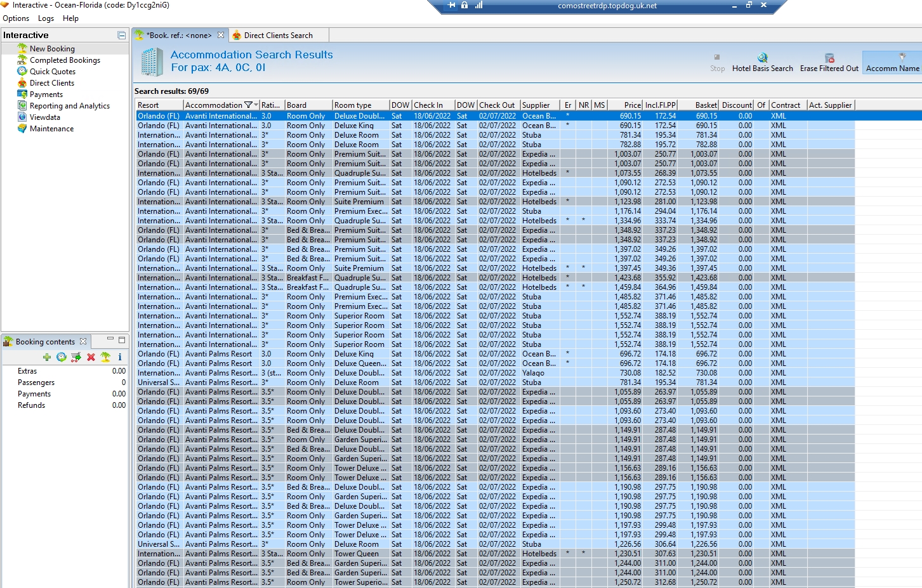Screen dimensions: 922x588
Task: Maximize the Booking contents panel
Action: click(122, 340)
